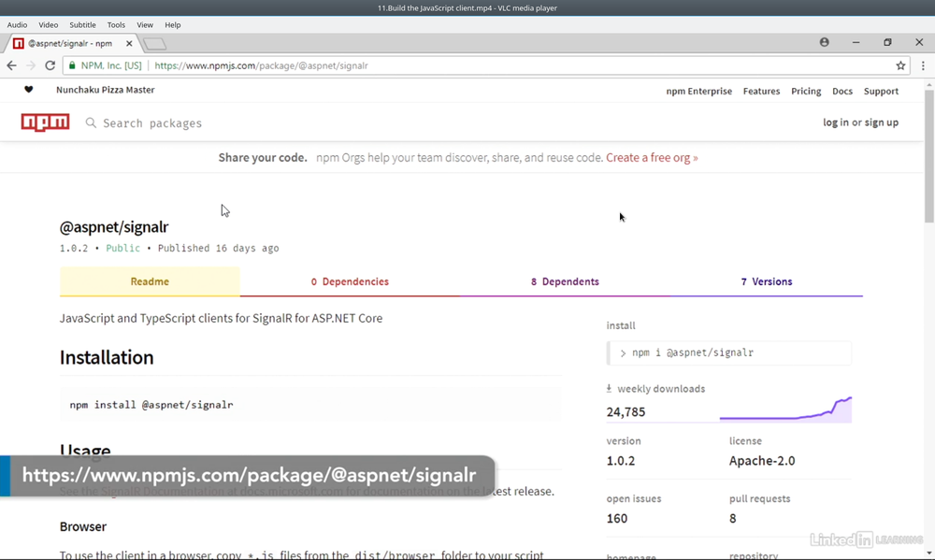The height and width of the screenshot is (560, 935).
Task: Click the 8 pull requests count
Action: [x=732, y=519]
